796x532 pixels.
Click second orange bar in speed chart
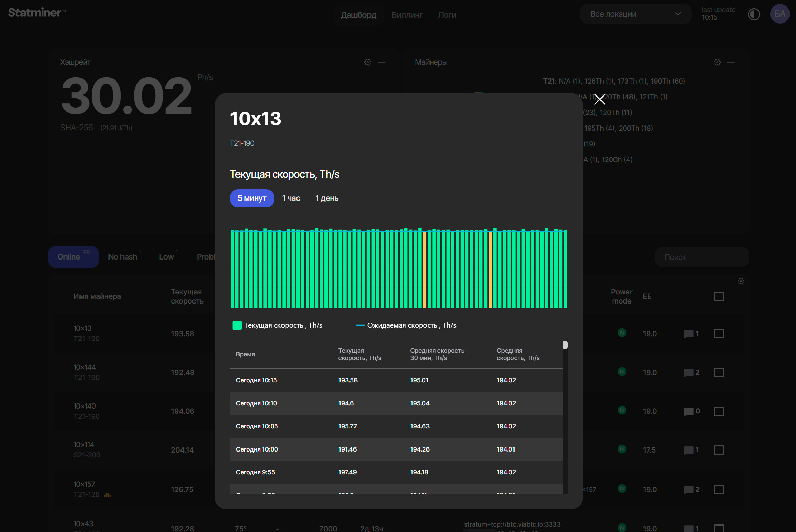(490, 270)
